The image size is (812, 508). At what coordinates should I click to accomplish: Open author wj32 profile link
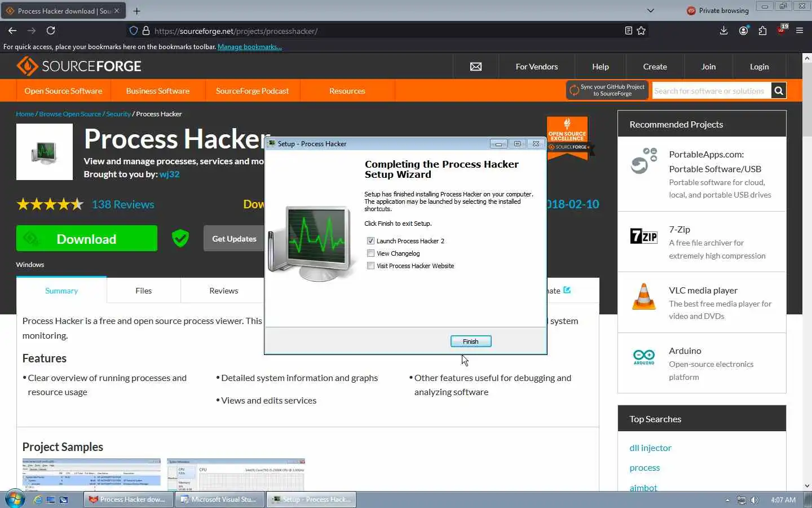click(169, 174)
